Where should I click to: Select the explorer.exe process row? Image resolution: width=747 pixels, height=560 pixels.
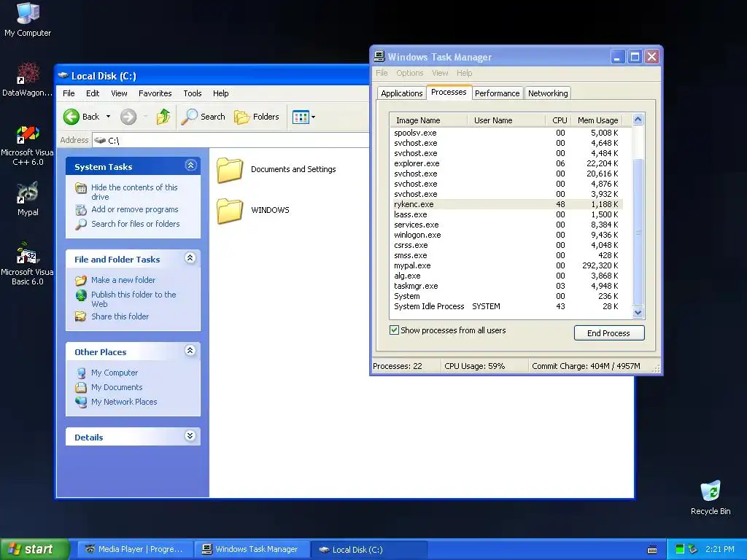506,163
